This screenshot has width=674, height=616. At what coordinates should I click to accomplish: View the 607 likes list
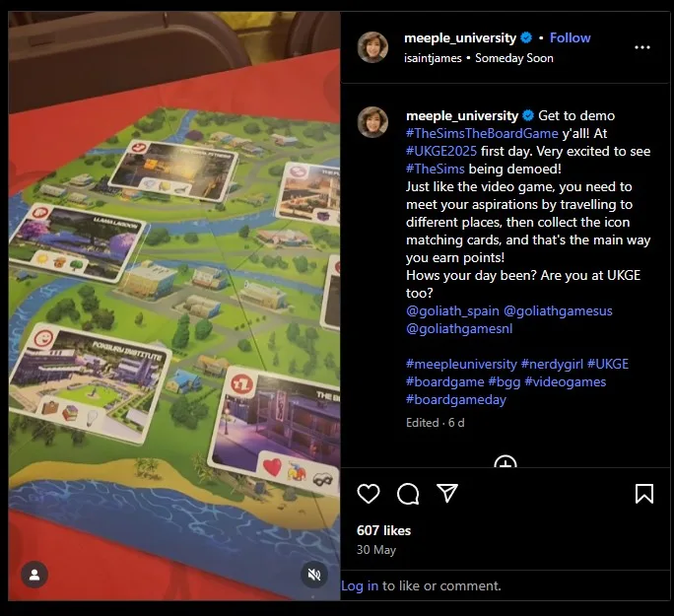tap(383, 530)
